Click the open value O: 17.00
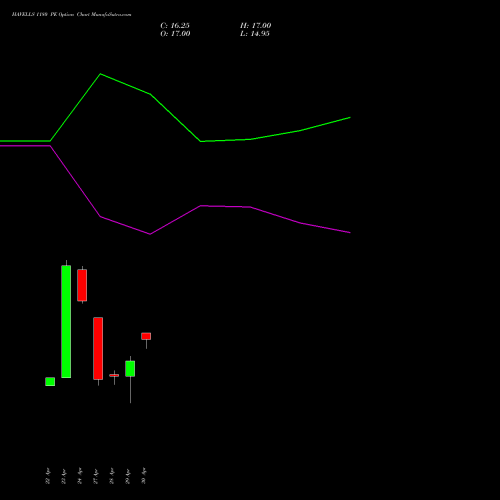Screen dimensions: 500x500 [x=175, y=34]
